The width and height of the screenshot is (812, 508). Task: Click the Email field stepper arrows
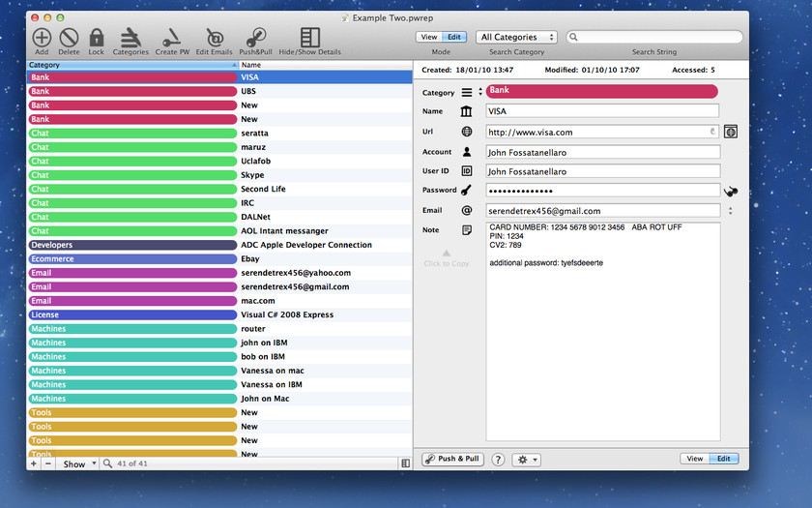(x=730, y=211)
